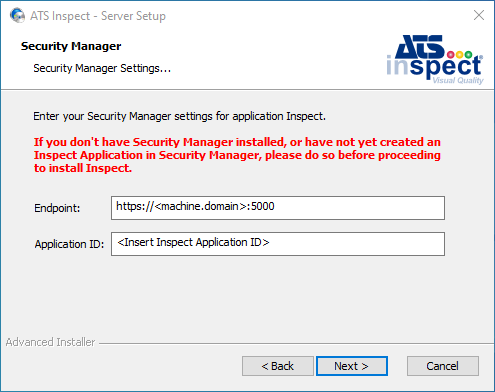Click the 'Visual Quality' tagline under the logo
Viewport: 495px width, 392px height.
pyautogui.click(x=458, y=80)
